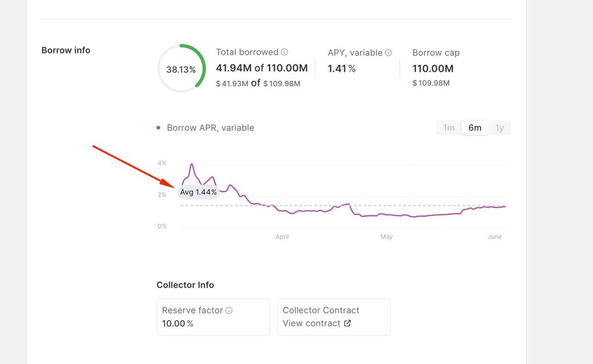
Task: Click the Avg 1.44% chart label
Action: (198, 192)
